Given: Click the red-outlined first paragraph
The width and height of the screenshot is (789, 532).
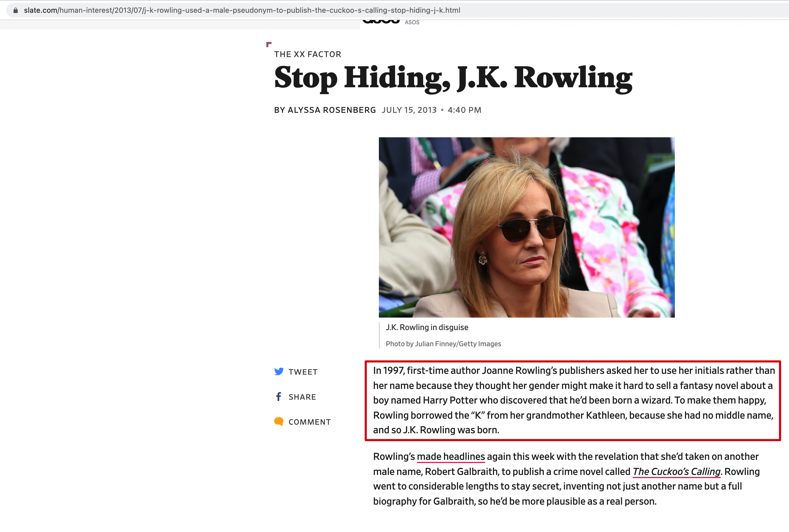Looking at the screenshot, I should 572,400.
